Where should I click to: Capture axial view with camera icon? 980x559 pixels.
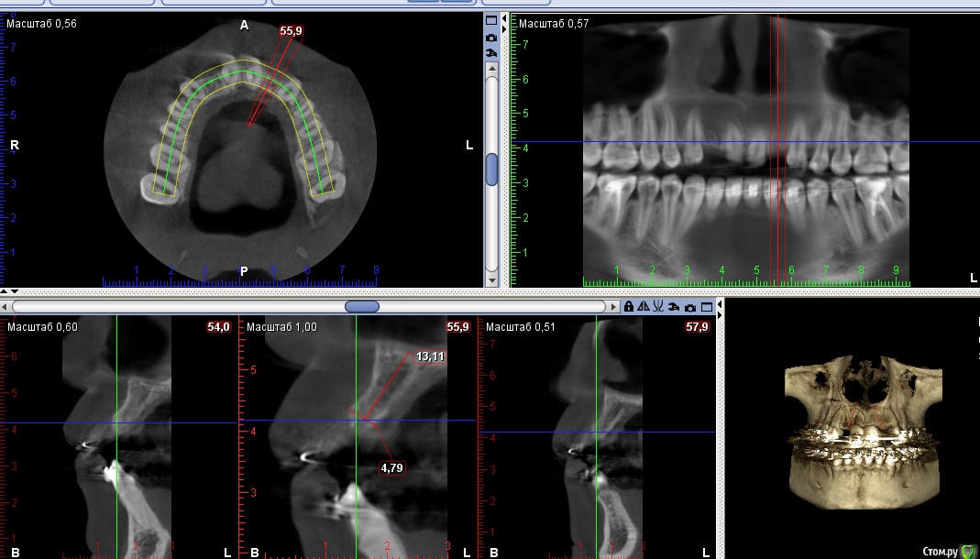[491, 37]
